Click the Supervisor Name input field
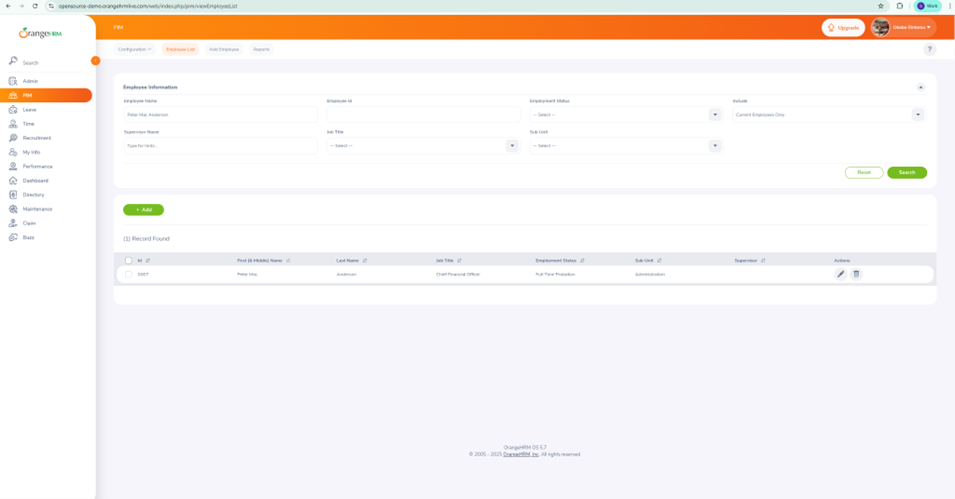Image resolution: width=955 pixels, height=499 pixels. [x=220, y=146]
